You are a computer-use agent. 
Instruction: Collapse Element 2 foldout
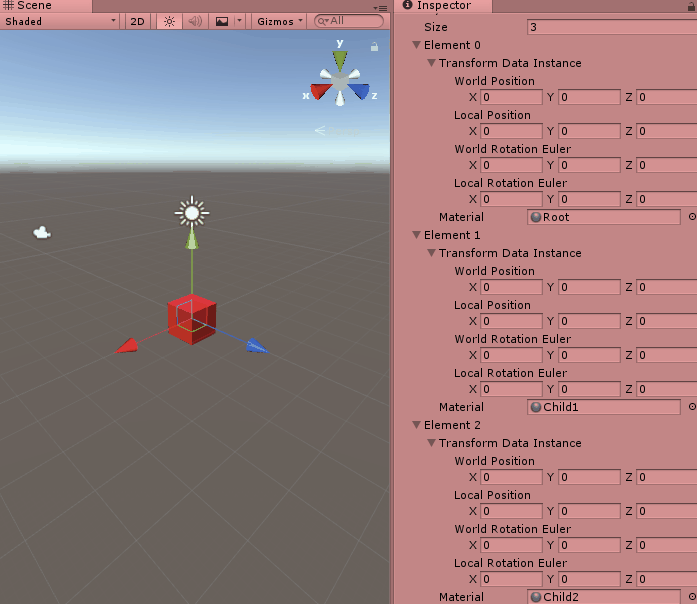[x=417, y=425]
